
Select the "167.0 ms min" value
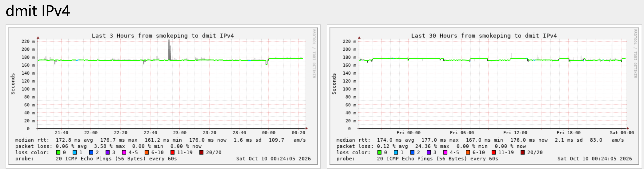tap(484, 140)
